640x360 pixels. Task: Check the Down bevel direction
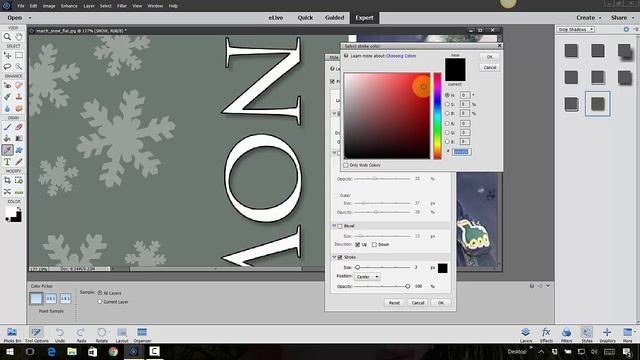pos(374,244)
